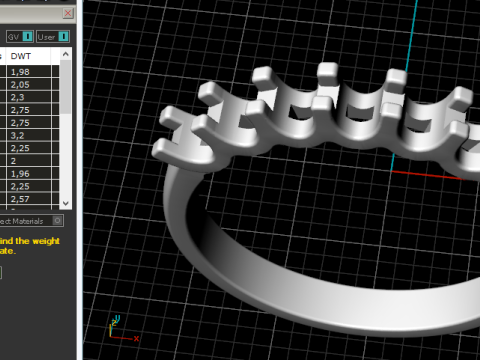Click the materials table scrollbar thumb

click(66, 87)
